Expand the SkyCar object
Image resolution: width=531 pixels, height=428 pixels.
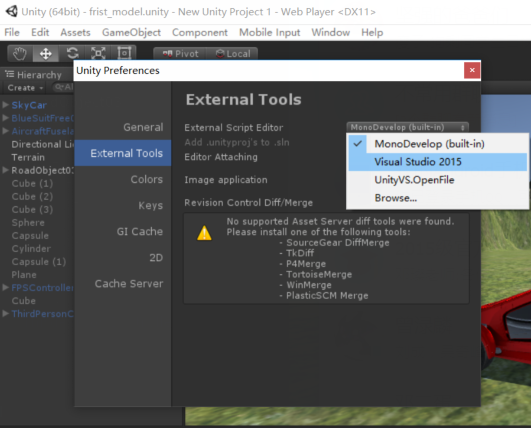pos(5,105)
